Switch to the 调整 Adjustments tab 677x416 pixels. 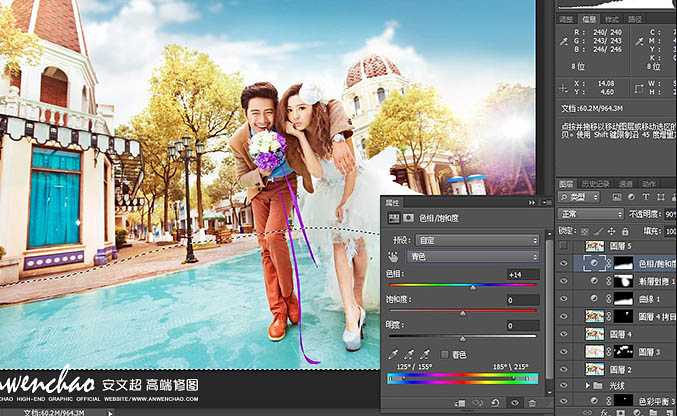[x=566, y=19]
